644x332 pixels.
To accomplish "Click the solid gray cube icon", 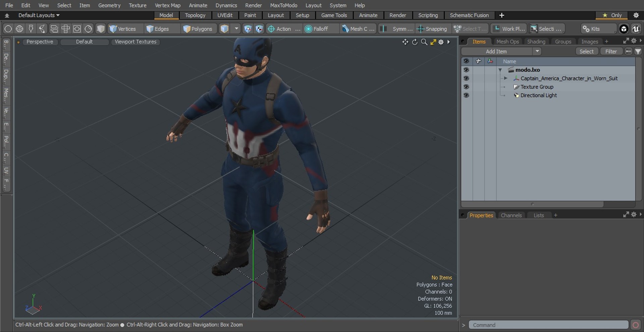I will point(100,29).
